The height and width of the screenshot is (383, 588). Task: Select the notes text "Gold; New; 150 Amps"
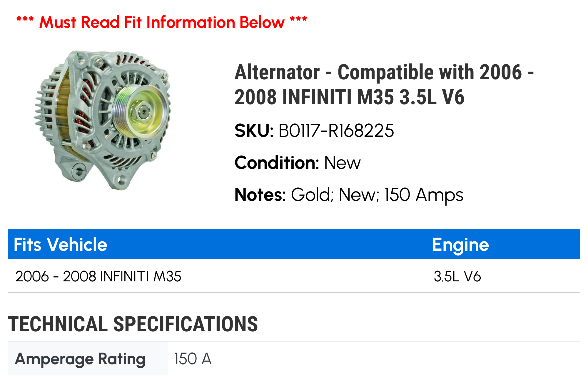[x=377, y=195]
